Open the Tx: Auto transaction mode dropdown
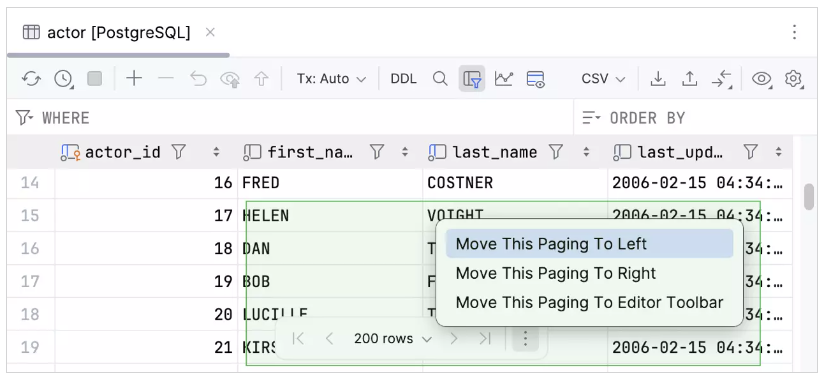 (331, 79)
